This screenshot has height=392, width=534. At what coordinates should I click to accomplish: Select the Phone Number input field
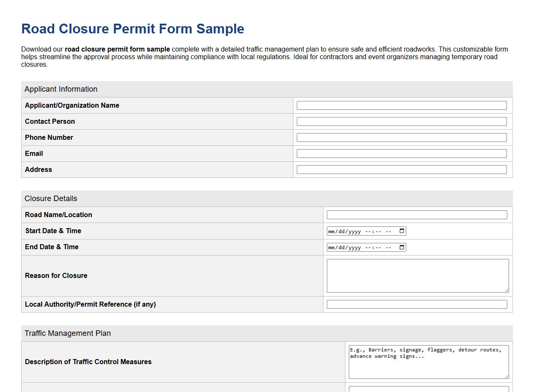[x=401, y=137]
